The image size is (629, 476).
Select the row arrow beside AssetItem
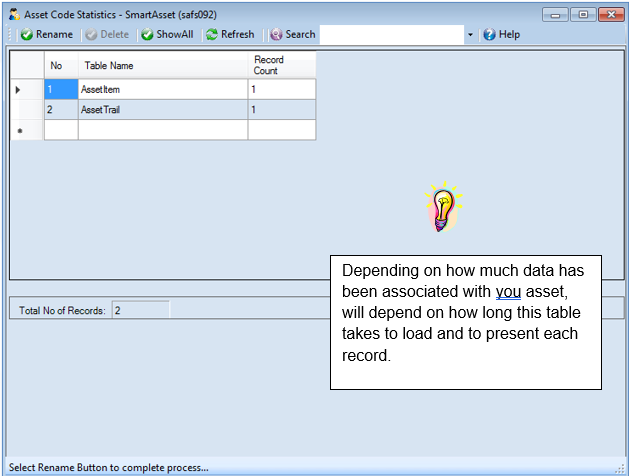point(18,90)
